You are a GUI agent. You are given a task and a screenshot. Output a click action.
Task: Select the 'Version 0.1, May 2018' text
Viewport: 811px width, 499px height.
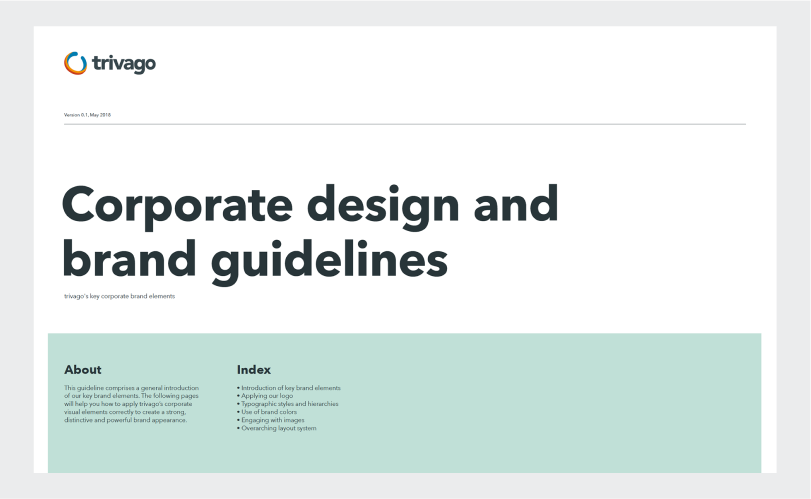pyautogui.click(x=87, y=115)
